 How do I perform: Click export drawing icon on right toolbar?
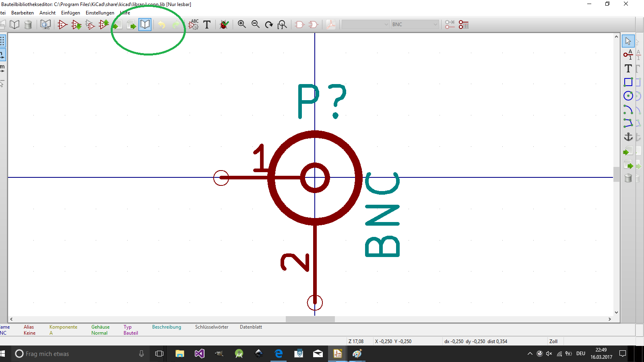(x=628, y=165)
